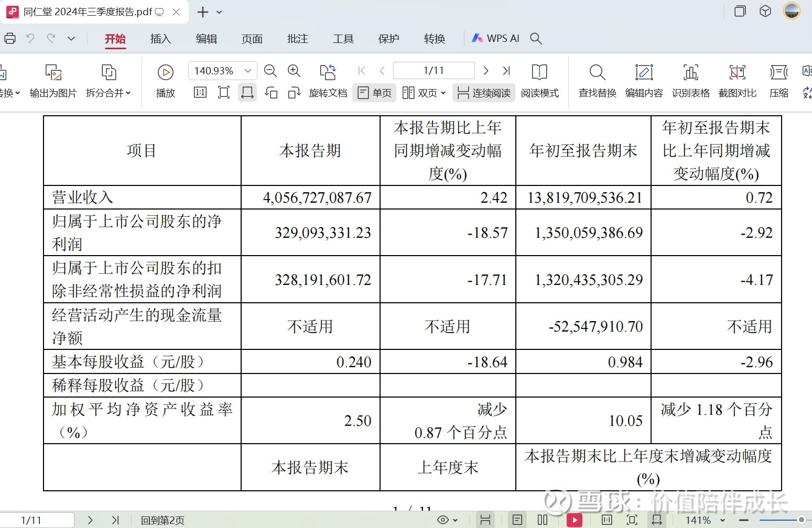Click the print icon in quick toolbar
Screen dimensions: 812x528
[x=9, y=38]
